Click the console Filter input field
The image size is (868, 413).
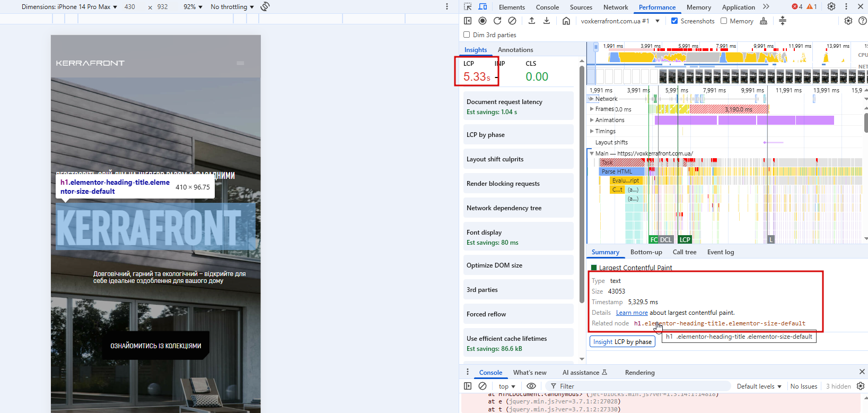[638, 386]
